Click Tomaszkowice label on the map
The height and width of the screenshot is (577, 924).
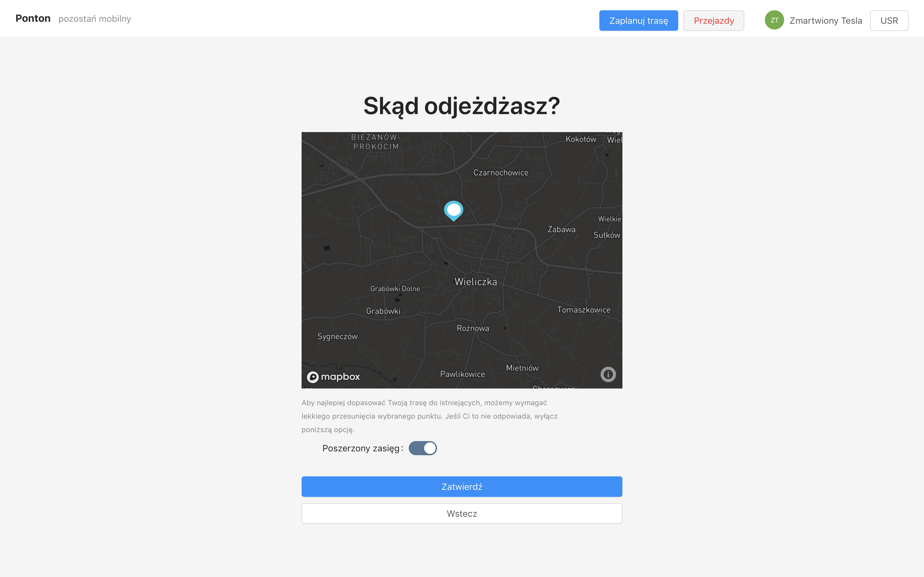pyautogui.click(x=583, y=310)
